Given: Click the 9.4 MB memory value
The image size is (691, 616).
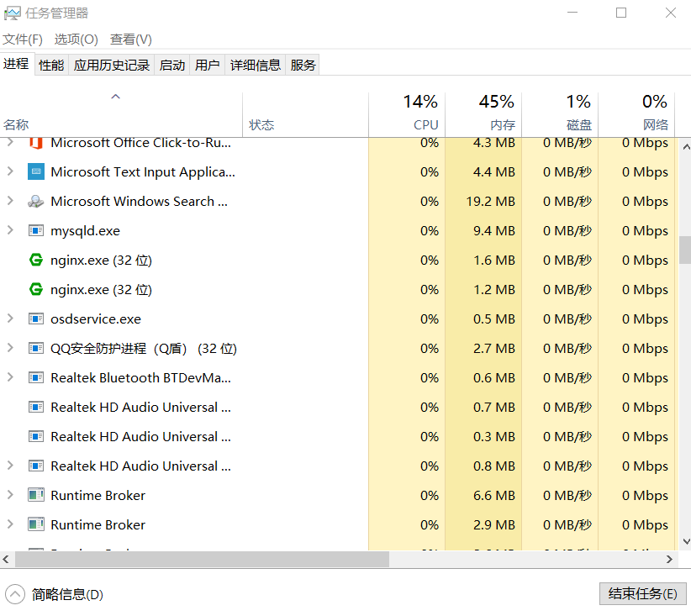Looking at the screenshot, I should click(494, 231).
